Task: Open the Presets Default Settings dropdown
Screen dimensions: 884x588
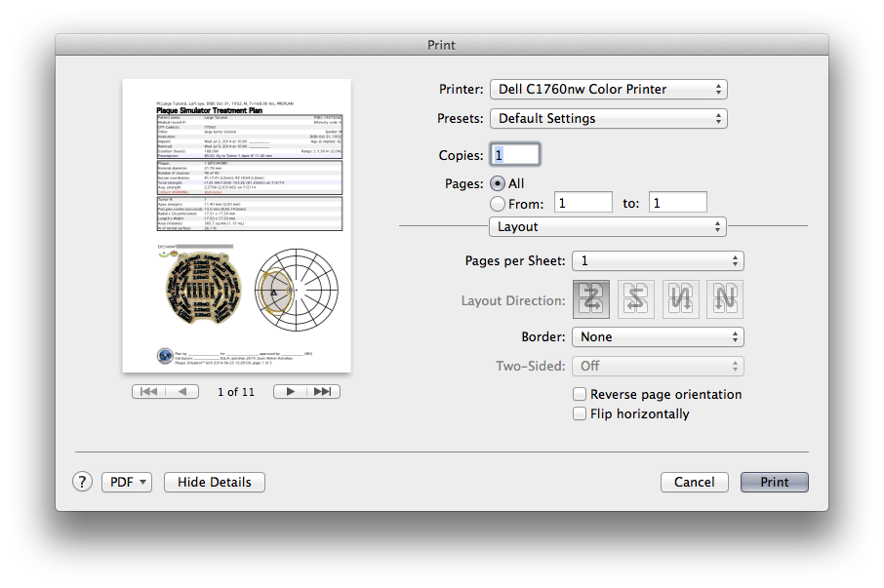Action: coord(608,118)
